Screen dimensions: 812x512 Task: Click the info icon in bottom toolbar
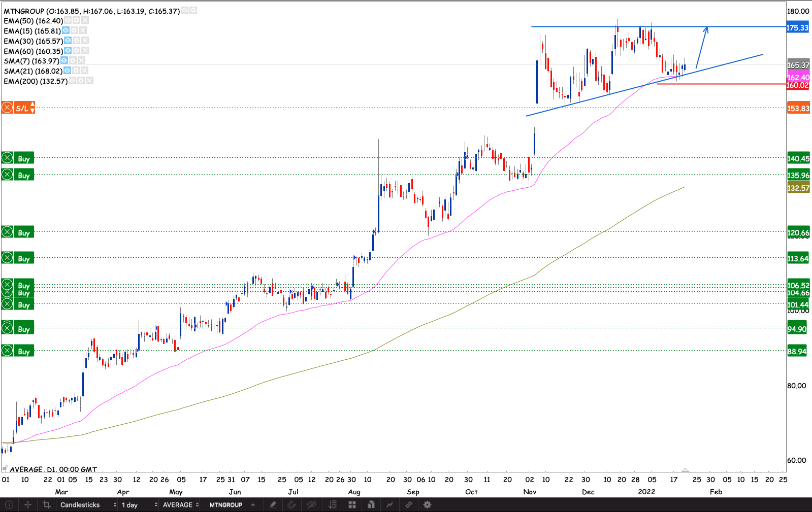(x=9, y=505)
